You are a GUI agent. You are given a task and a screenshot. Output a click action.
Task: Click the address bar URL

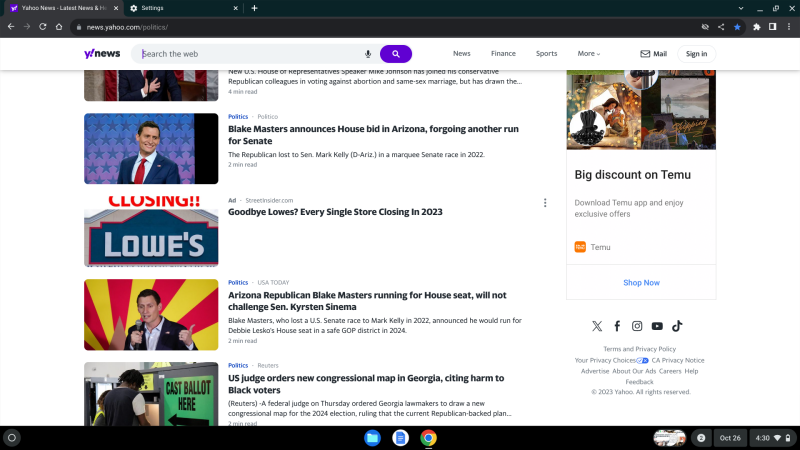coord(127,27)
